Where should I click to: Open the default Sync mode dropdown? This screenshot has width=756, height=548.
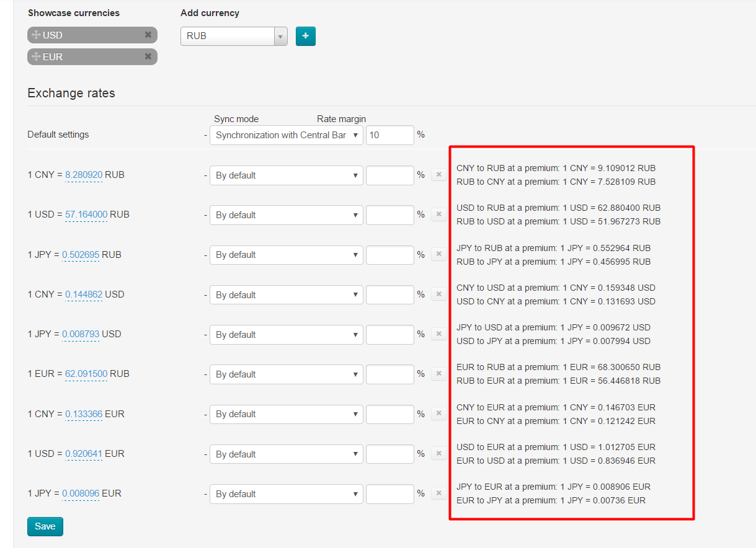pos(287,135)
